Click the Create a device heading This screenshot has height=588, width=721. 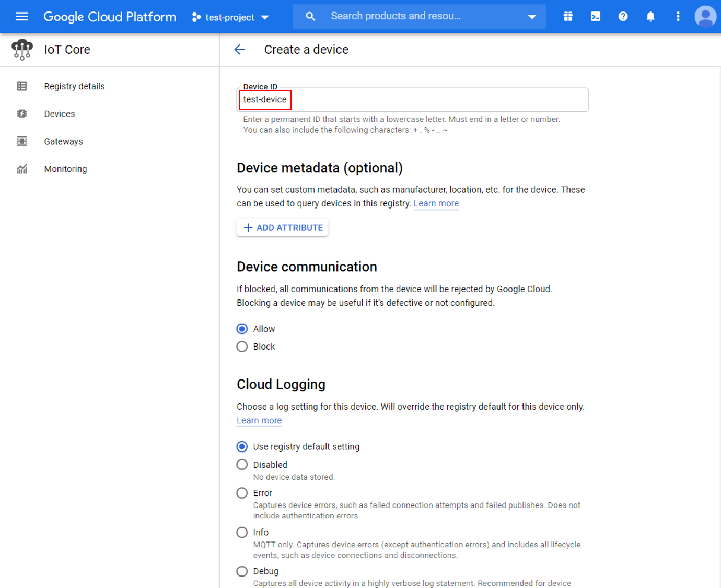tap(306, 50)
